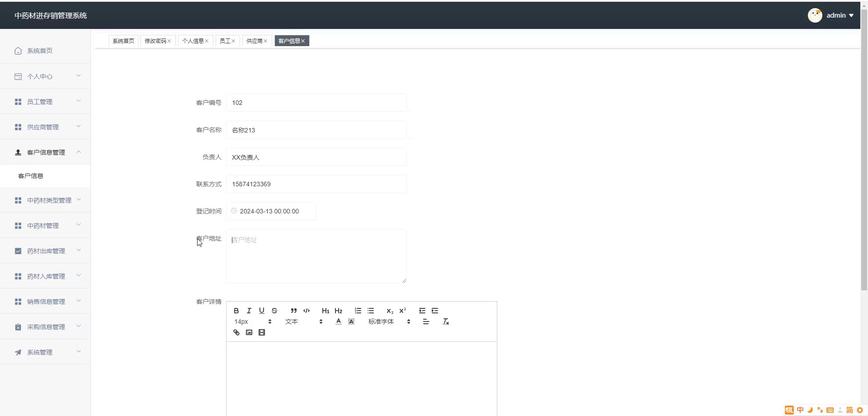
Task: Switch to the 个人信息 tab
Action: (x=193, y=41)
